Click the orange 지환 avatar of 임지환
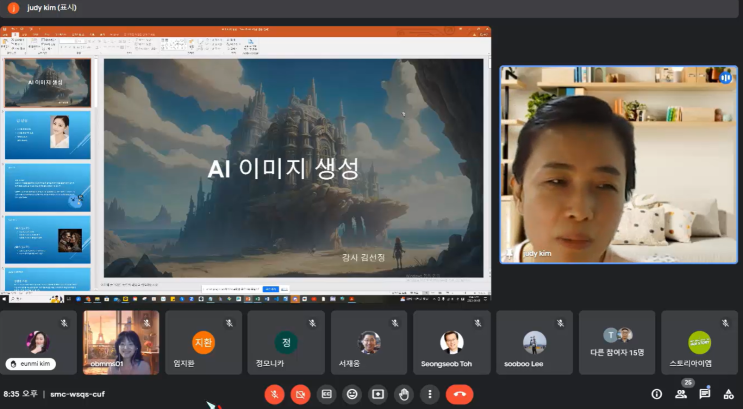 [x=203, y=342]
